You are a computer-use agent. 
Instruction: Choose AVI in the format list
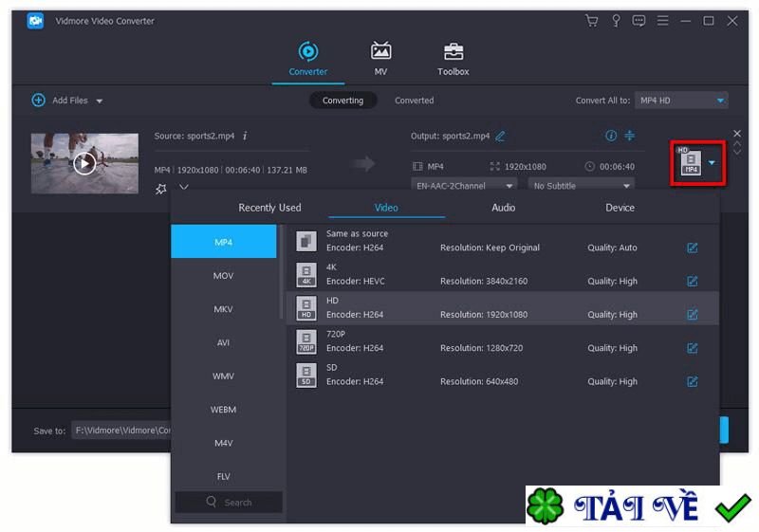(224, 342)
